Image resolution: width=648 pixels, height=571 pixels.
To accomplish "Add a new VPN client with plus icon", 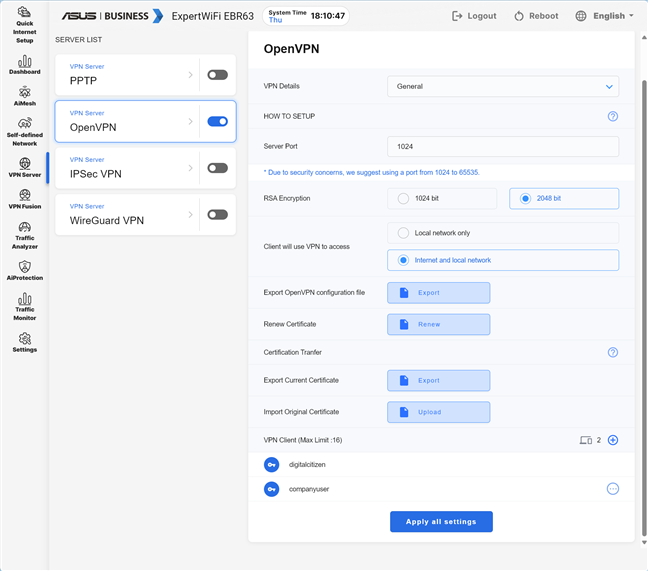I will click(x=613, y=440).
